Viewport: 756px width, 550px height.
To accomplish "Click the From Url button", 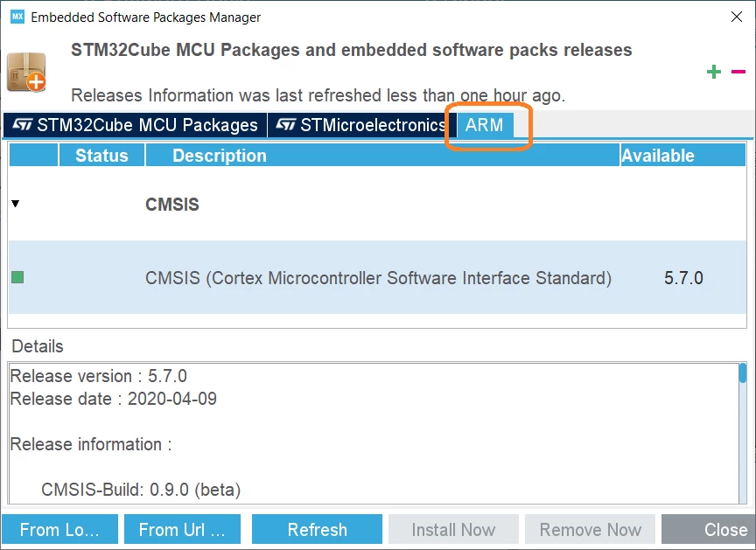I will [x=182, y=529].
